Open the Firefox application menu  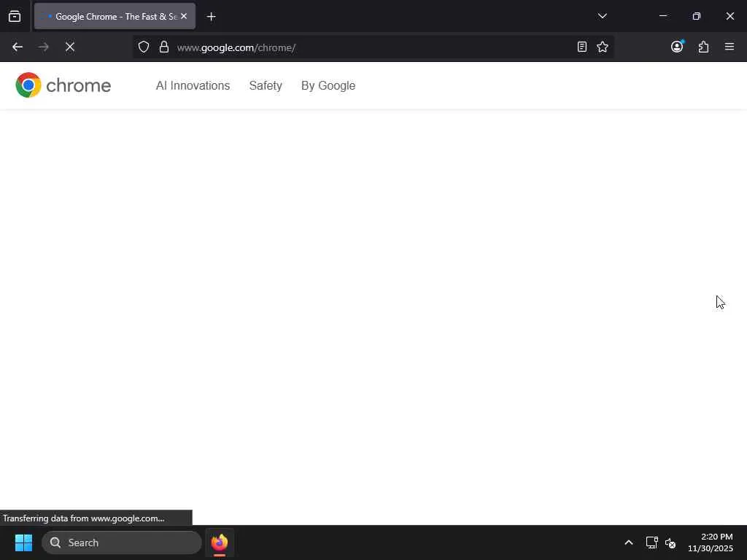(x=729, y=47)
